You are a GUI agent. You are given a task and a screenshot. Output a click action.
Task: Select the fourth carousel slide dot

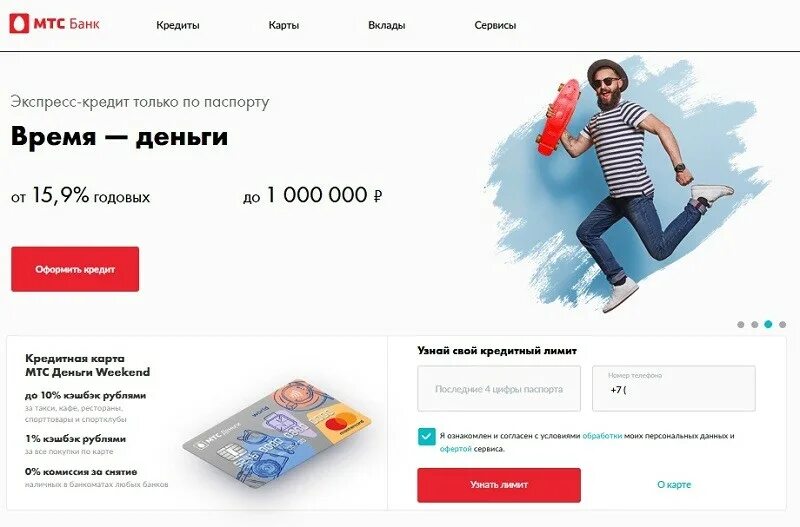point(782,324)
